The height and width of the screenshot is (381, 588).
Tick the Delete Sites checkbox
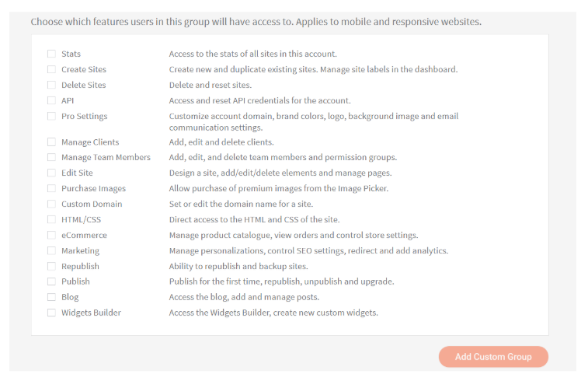pos(51,85)
